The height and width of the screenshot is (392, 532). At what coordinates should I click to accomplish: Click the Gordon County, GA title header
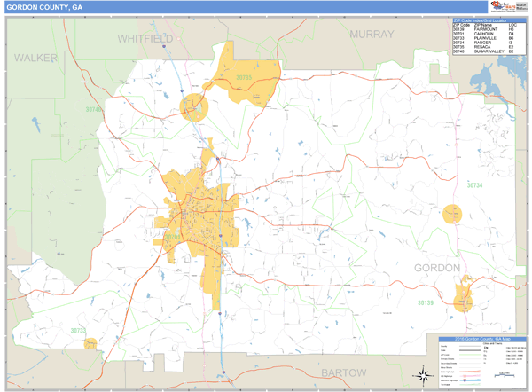coord(46,7)
